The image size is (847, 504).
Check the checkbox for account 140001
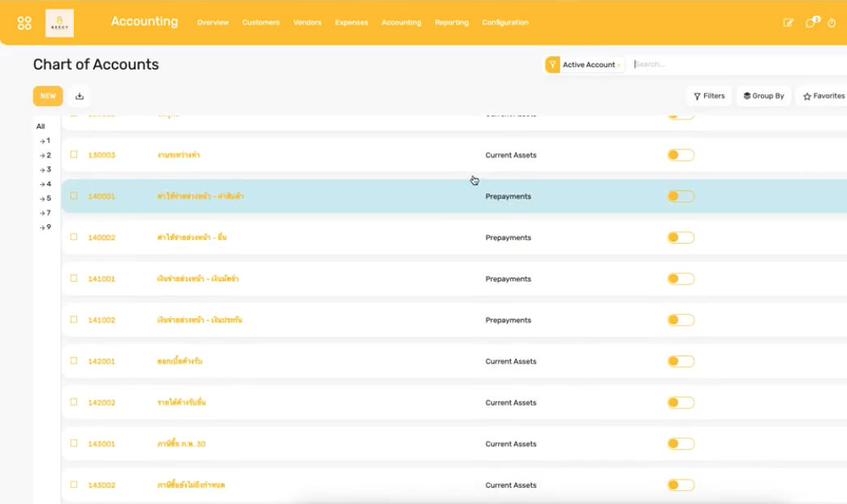(73, 196)
